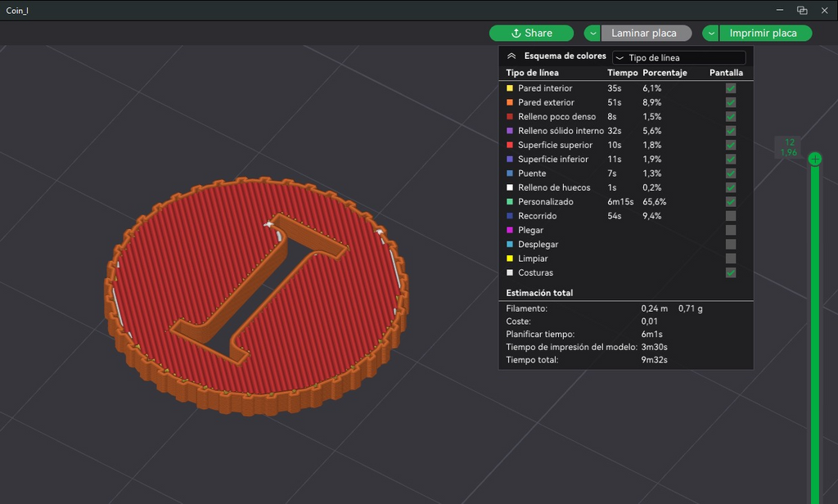Click the layer slider's top plus handle

814,159
